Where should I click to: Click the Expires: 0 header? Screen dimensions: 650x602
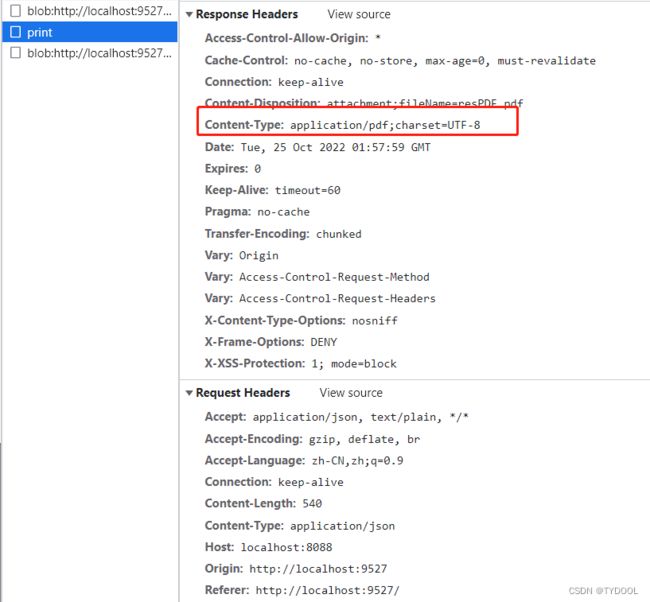(233, 169)
